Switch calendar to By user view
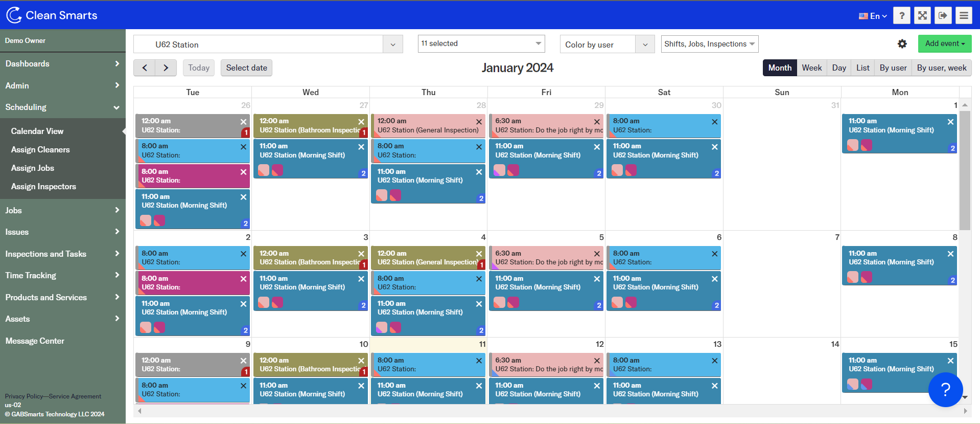The width and height of the screenshot is (980, 424). point(893,68)
